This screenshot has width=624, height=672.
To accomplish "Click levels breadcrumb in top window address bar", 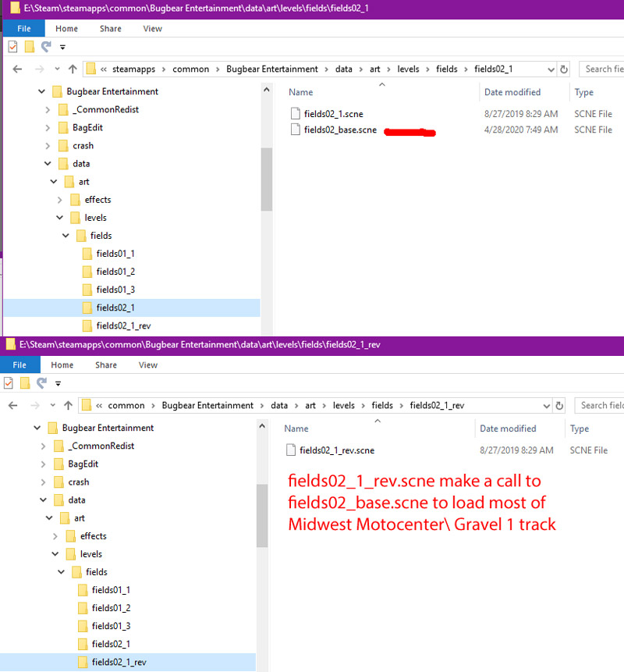I will tap(408, 69).
